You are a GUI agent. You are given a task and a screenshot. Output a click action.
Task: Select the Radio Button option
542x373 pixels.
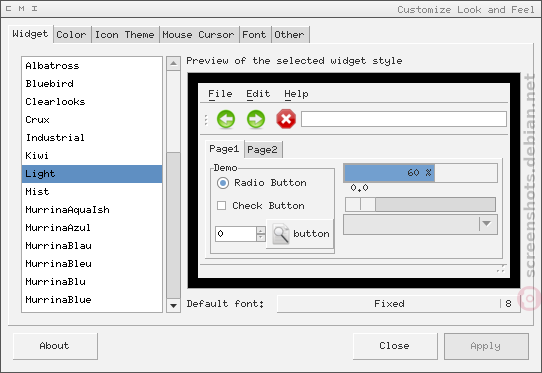(262, 183)
